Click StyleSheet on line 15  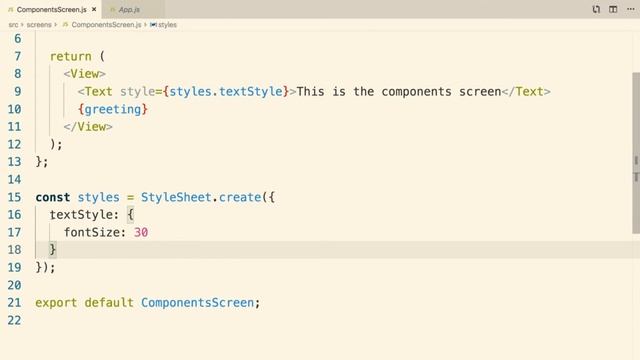tap(176, 197)
